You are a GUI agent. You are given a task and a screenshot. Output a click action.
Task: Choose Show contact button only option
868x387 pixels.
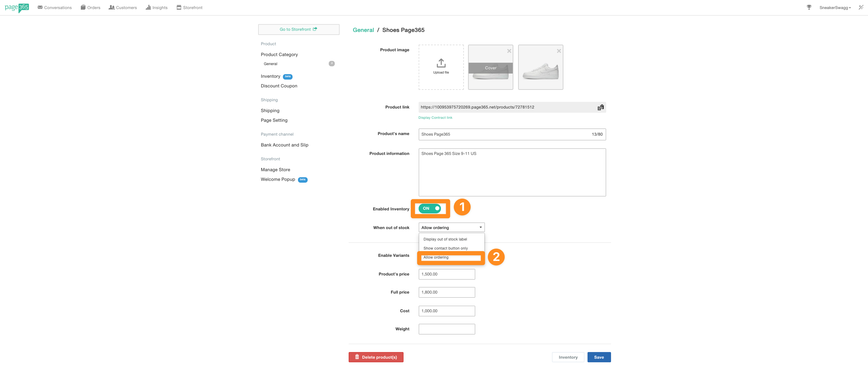[445, 248]
